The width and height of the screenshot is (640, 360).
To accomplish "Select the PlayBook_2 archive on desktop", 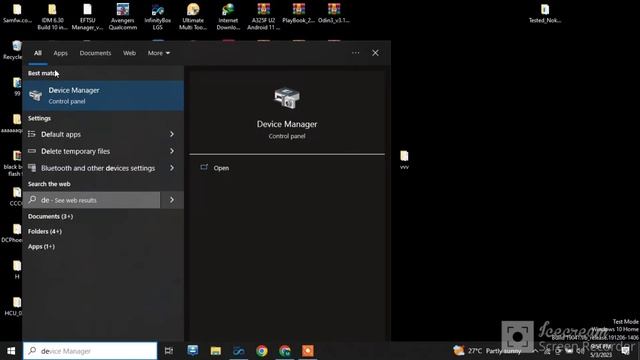I will point(298,14).
